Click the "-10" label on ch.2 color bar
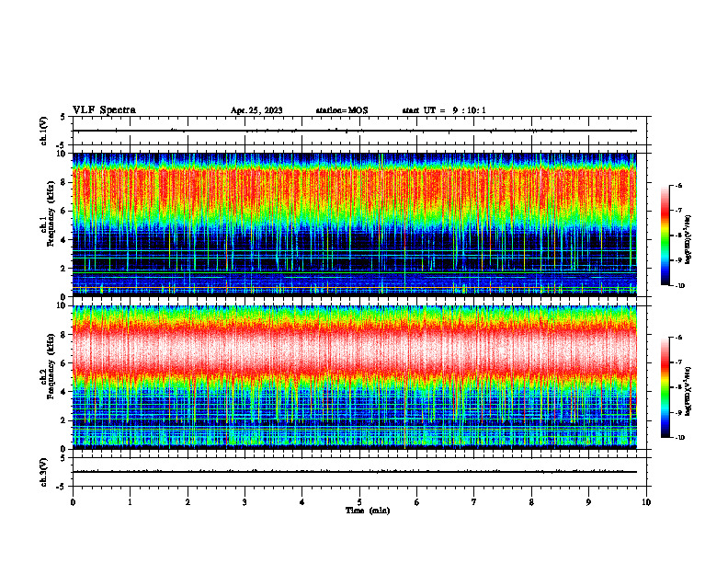 click(x=679, y=438)
